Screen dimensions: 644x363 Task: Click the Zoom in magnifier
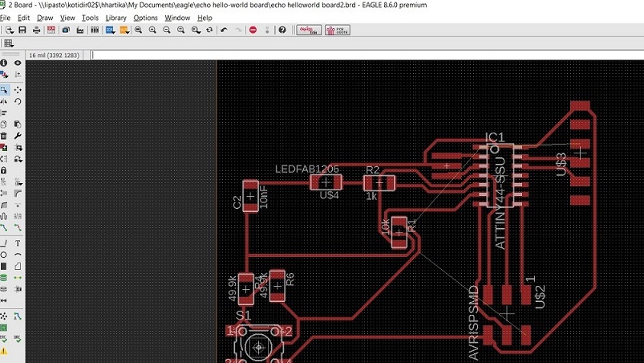[x=152, y=30]
